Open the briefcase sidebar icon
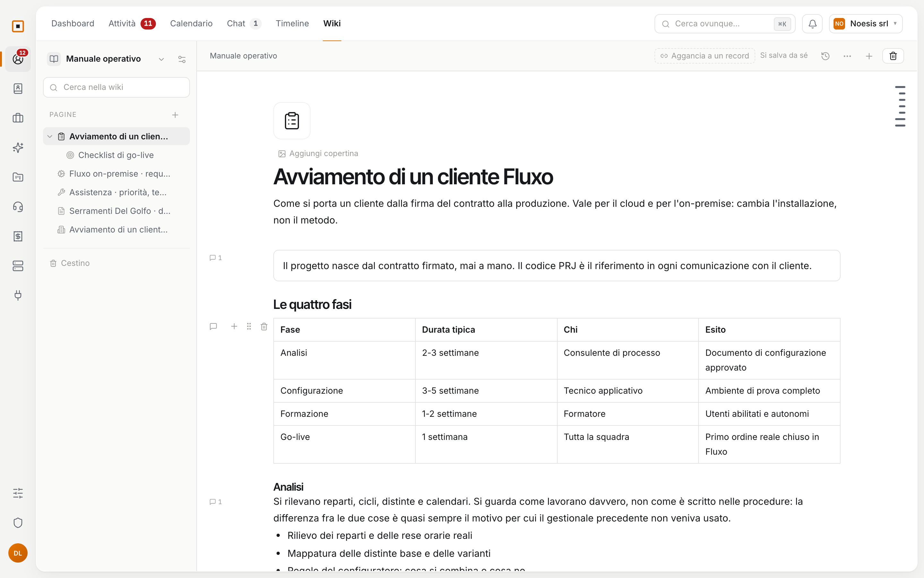924x578 pixels. click(18, 118)
